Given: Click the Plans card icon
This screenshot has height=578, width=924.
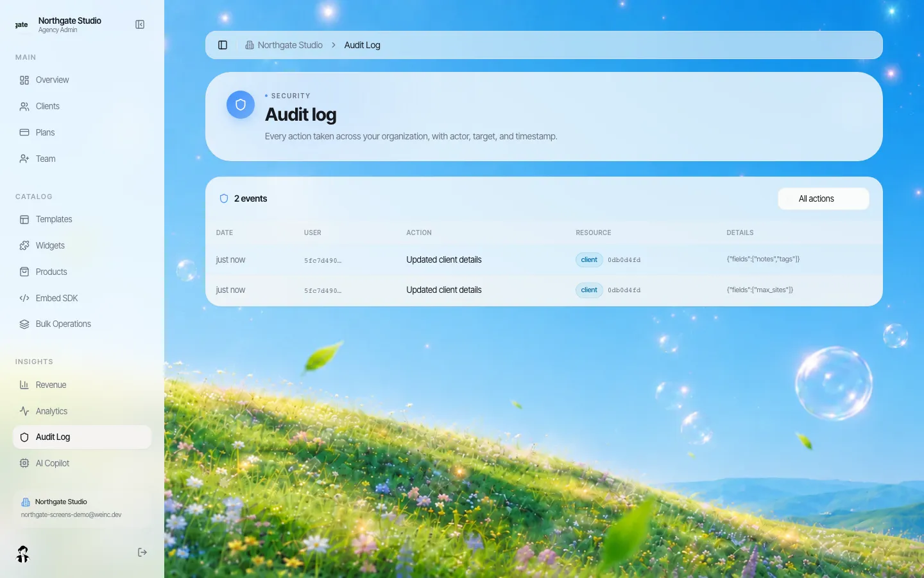Looking at the screenshot, I should (x=24, y=133).
